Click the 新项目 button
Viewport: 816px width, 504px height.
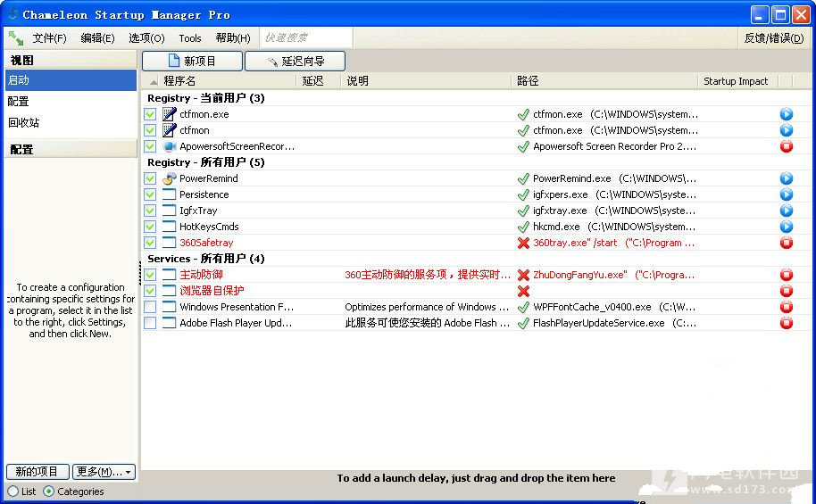point(192,61)
